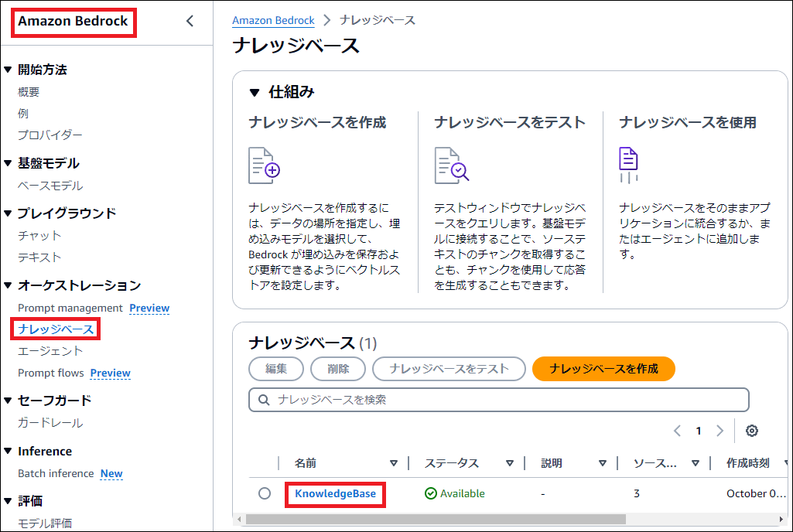Click the test knowledge base magnifier icon
Image resolution: width=793 pixels, height=532 pixels.
pos(451,165)
